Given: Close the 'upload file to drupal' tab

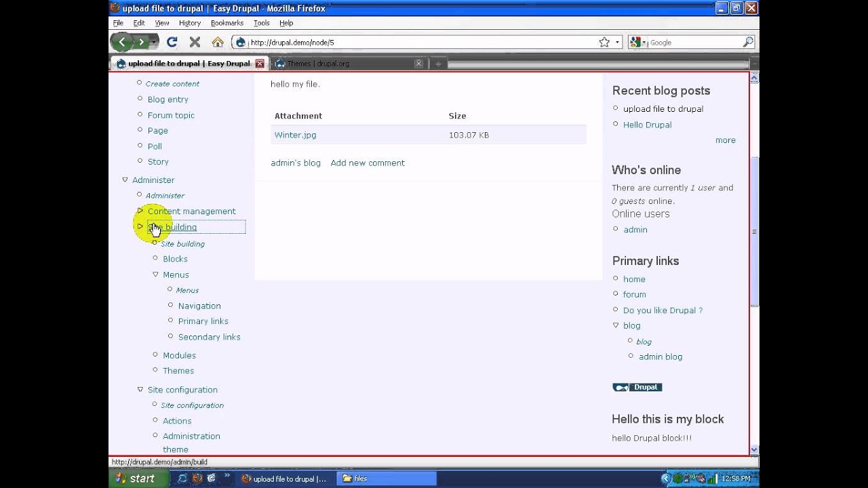Looking at the screenshot, I should (259, 63).
